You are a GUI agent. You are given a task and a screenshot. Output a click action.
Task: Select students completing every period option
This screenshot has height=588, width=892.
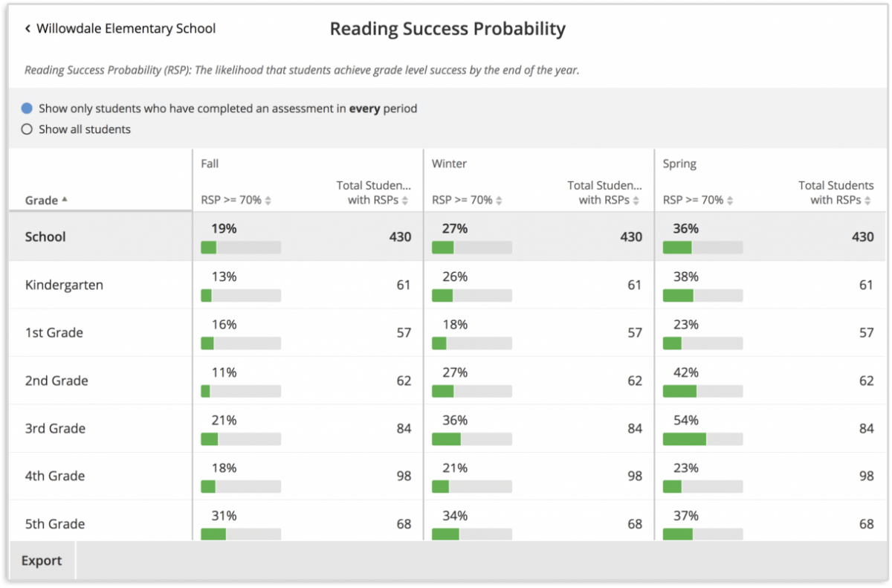coord(28,109)
